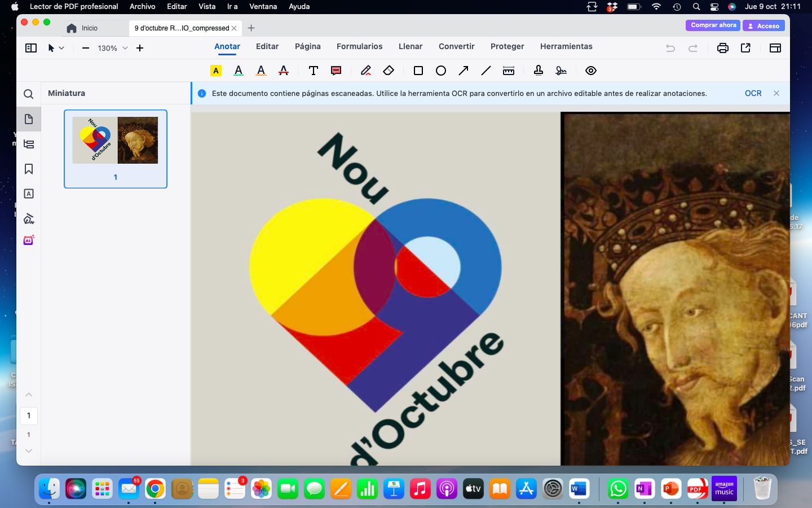
Task: Select the eraser tool
Action: (x=389, y=71)
